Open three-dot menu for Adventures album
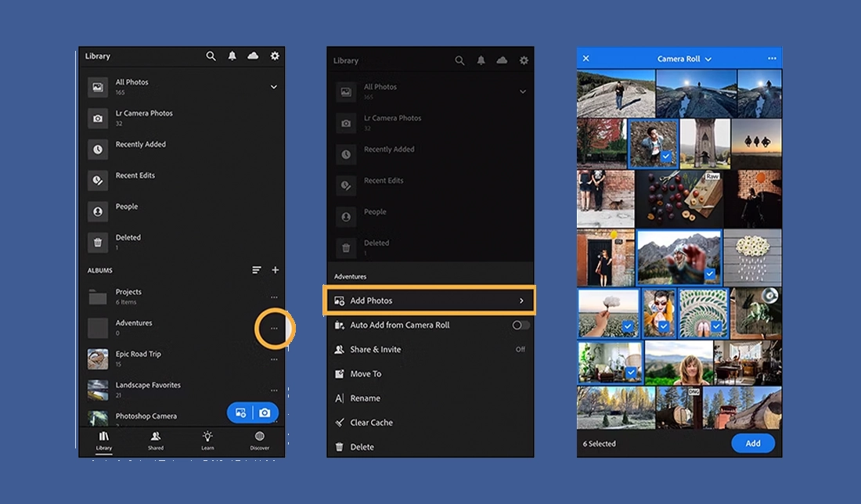The image size is (861, 504). pos(274,329)
